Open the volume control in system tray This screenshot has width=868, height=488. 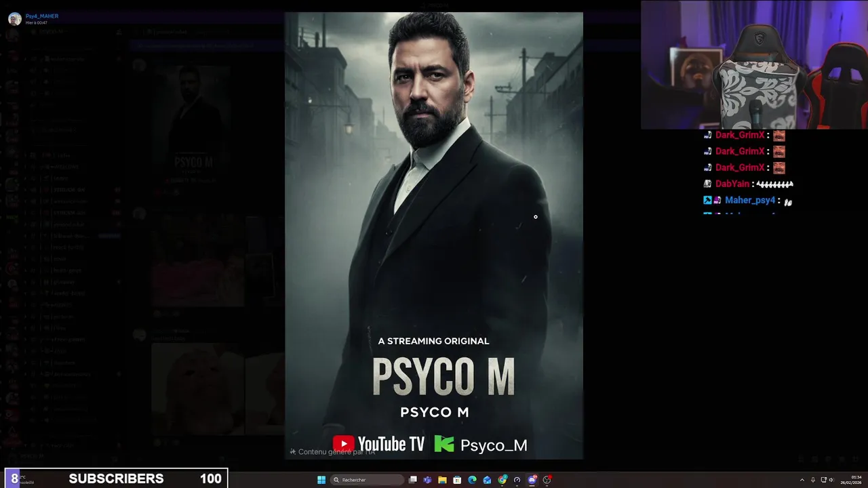pyautogui.click(x=832, y=480)
